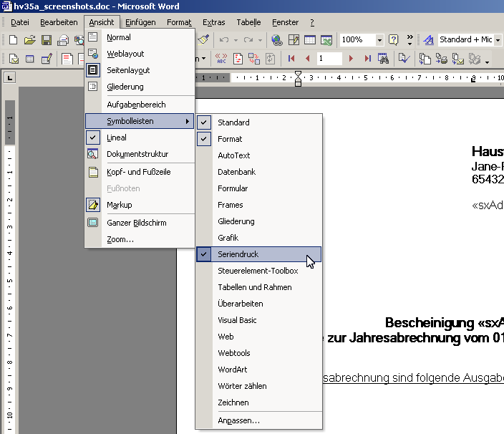This screenshot has height=434, width=504.
Task: Create a new blank document
Action: click(13, 40)
